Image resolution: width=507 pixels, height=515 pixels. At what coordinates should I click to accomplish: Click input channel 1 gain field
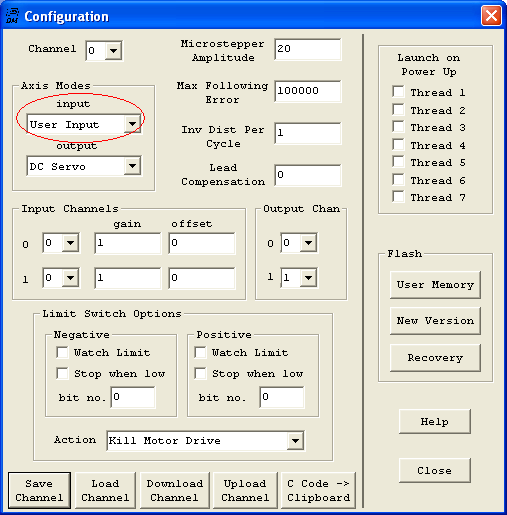[128, 278]
